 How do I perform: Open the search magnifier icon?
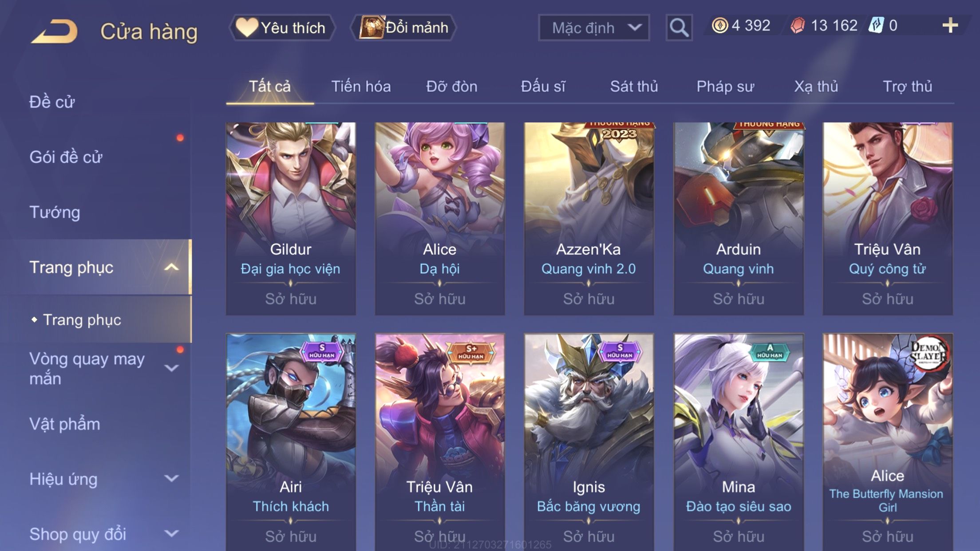click(679, 28)
